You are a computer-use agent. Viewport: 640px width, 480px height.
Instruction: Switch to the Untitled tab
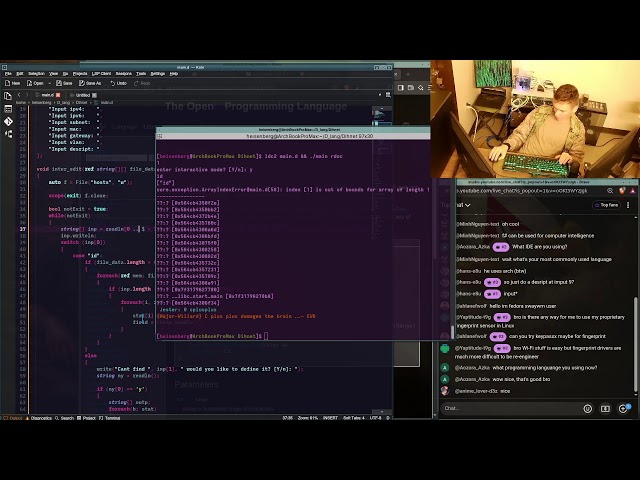pos(83,95)
